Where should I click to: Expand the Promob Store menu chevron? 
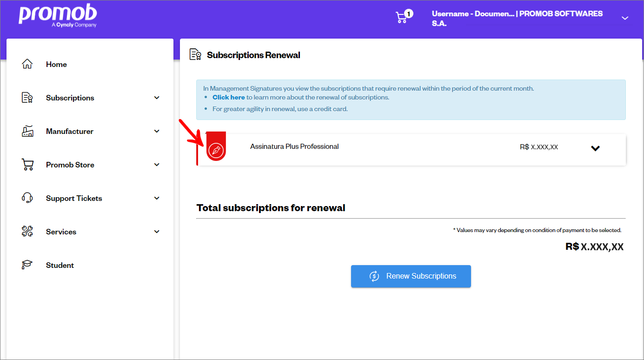click(x=157, y=165)
